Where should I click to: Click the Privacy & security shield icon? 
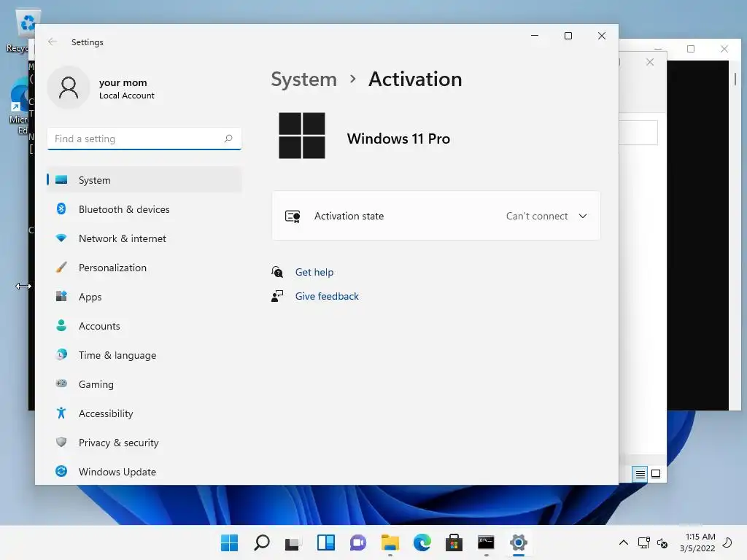(x=61, y=442)
